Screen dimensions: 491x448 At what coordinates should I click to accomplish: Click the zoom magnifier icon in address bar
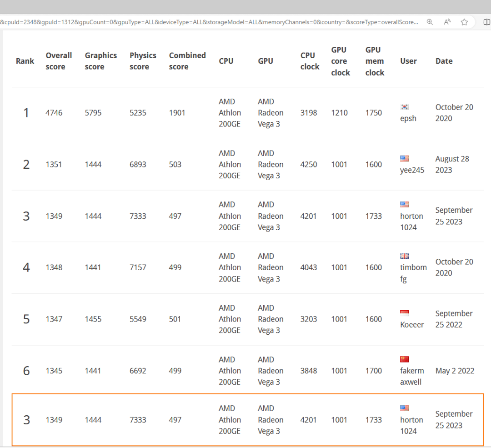point(430,22)
